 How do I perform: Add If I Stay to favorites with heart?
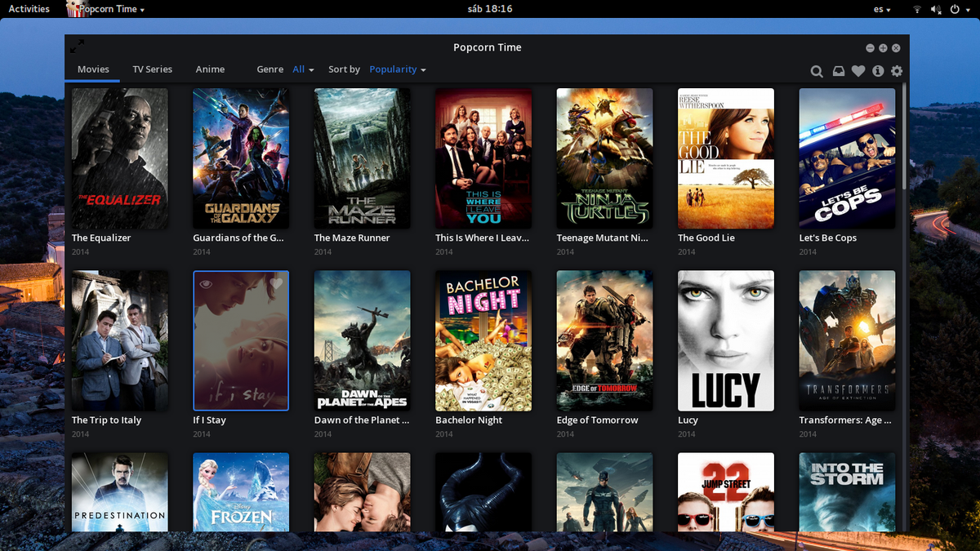(276, 283)
